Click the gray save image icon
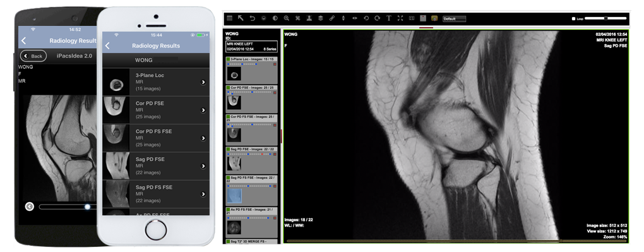 (423, 18)
